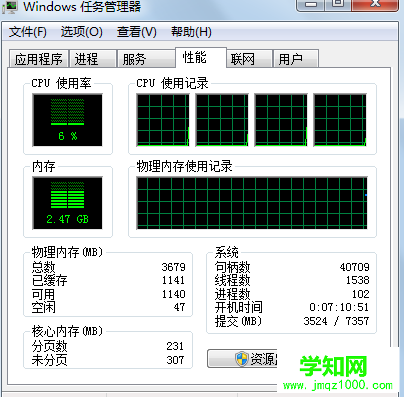Image resolution: width=404 pixels, height=397 pixels.
Task: Open the 选项(O) menu
Action: tap(82, 32)
